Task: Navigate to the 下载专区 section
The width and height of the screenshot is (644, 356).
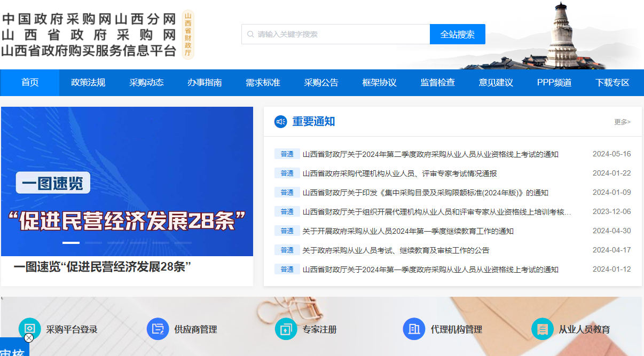Action: 612,82
